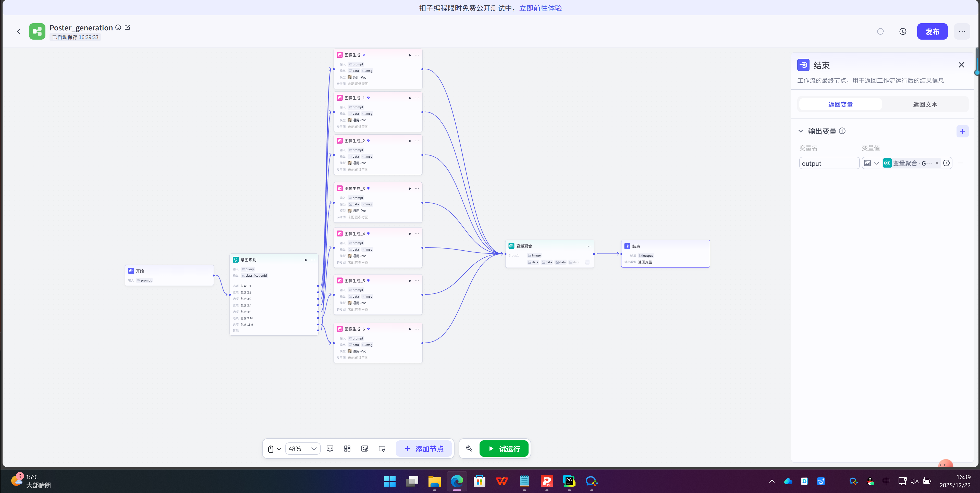Switch to the 返回文本 tab
Screen dimensions: 980x493
click(925, 104)
